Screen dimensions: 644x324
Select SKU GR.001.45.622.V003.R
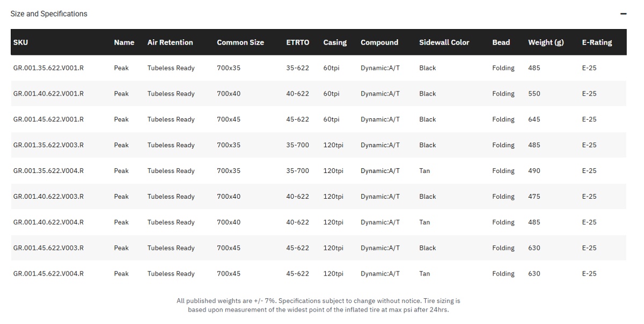click(48, 248)
